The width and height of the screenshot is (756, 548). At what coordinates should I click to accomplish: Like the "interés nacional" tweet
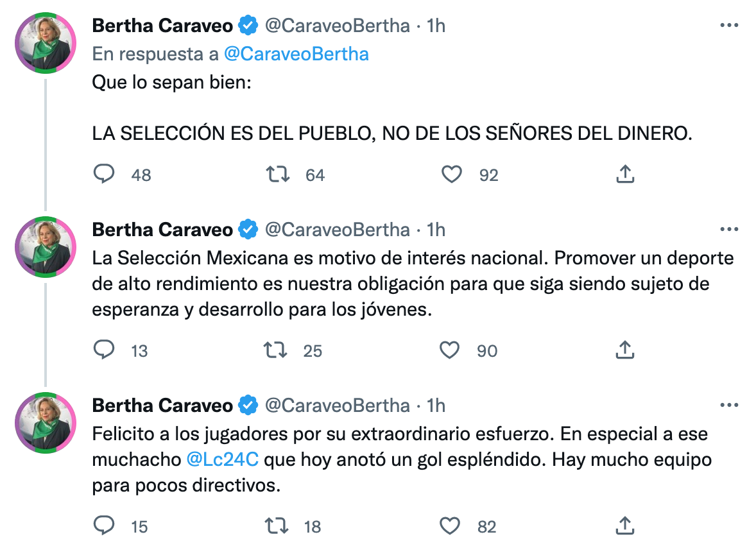click(x=450, y=350)
